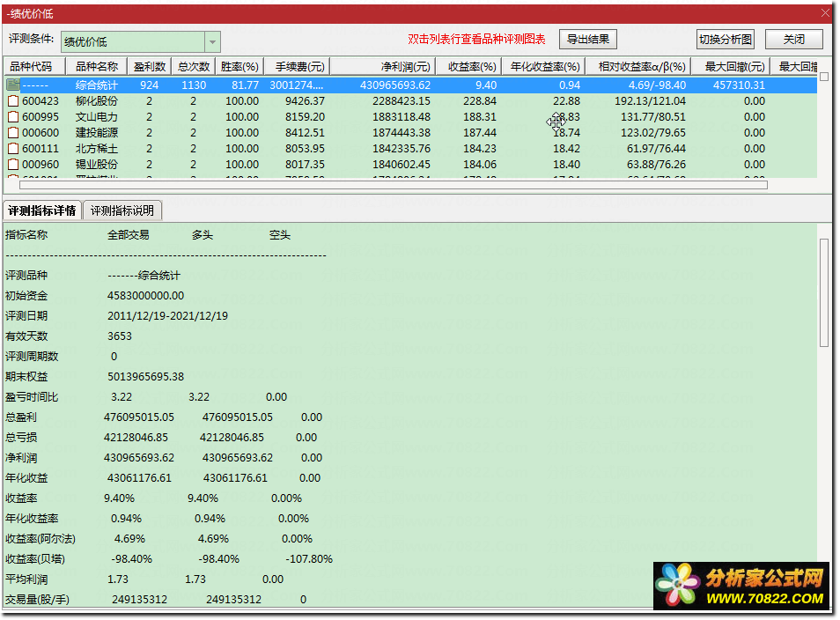Click the 平均利润 label
The image size is (840, 620).
[26, 579]
